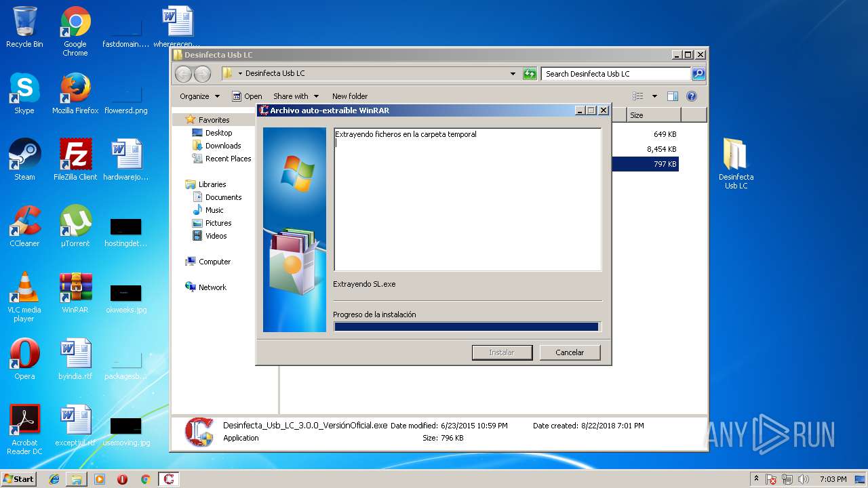Open the Skype desktop shortcut

tap(24, 94)
